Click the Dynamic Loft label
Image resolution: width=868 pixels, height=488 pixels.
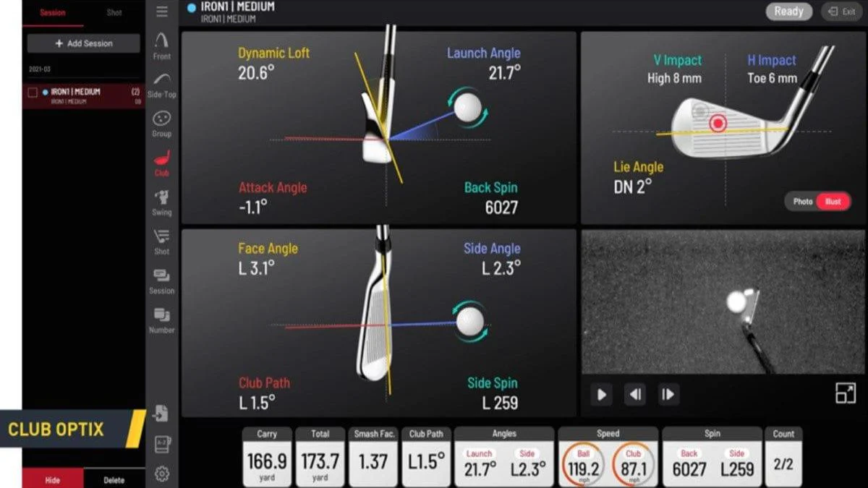coord(274,53)
